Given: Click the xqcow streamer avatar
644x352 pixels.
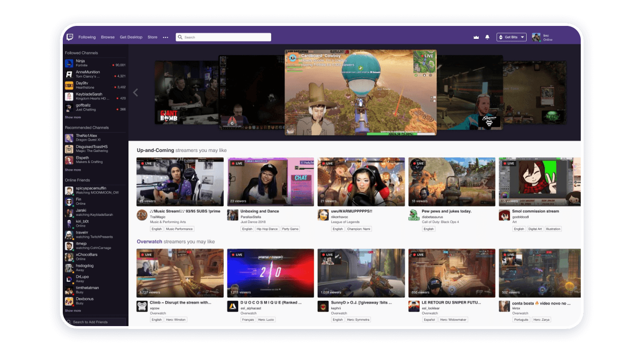Looking at the screenshot, I should (142, 306).
